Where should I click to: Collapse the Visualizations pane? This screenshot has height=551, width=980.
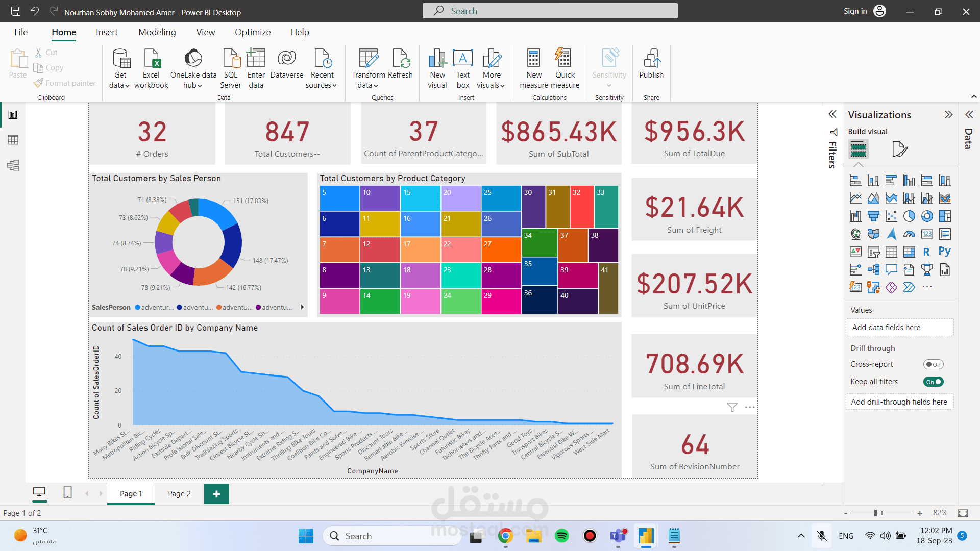[948, 115]
